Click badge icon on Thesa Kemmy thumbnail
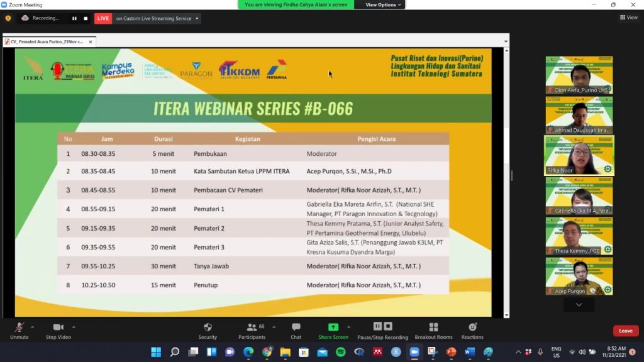The height and width of the screenshot is (362, 644). click(x=608, y=249)
